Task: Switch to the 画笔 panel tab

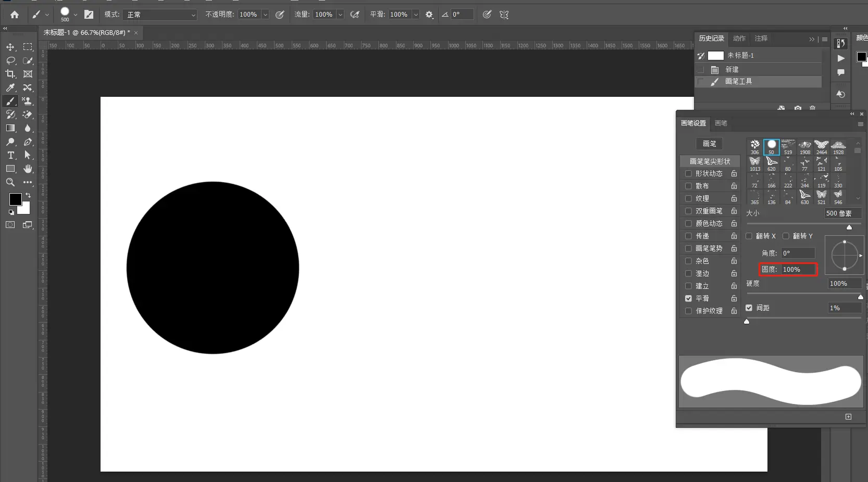Action: point(721,123)
